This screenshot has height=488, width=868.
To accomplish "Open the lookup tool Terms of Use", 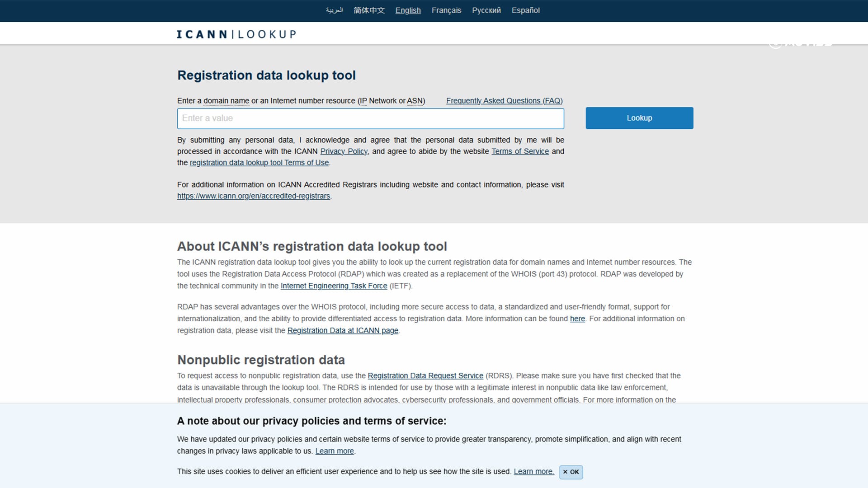I will click(259, 163).
